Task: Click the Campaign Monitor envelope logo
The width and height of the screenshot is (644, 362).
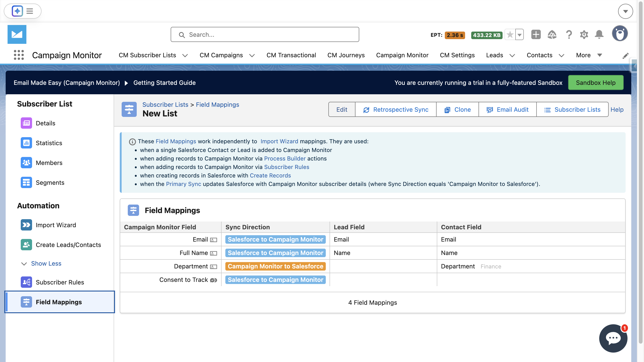Action: click(17, 34)
